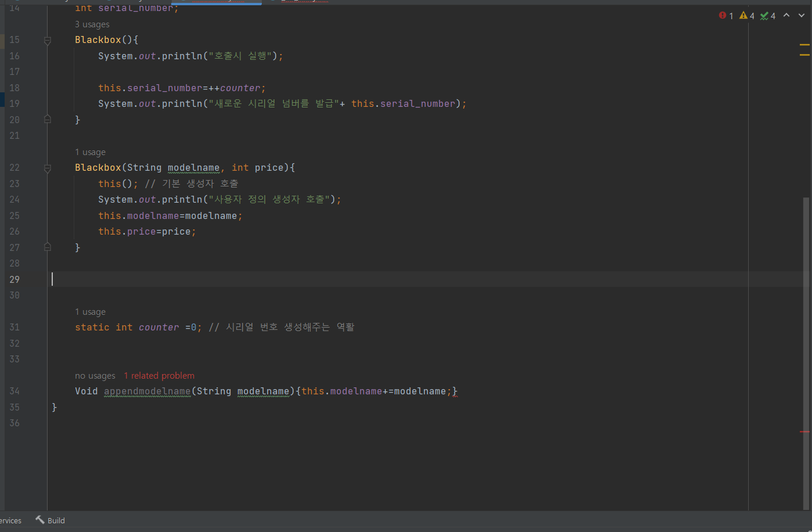Click the red error stripe mark

pyautogui.click(x=804, y=432)
